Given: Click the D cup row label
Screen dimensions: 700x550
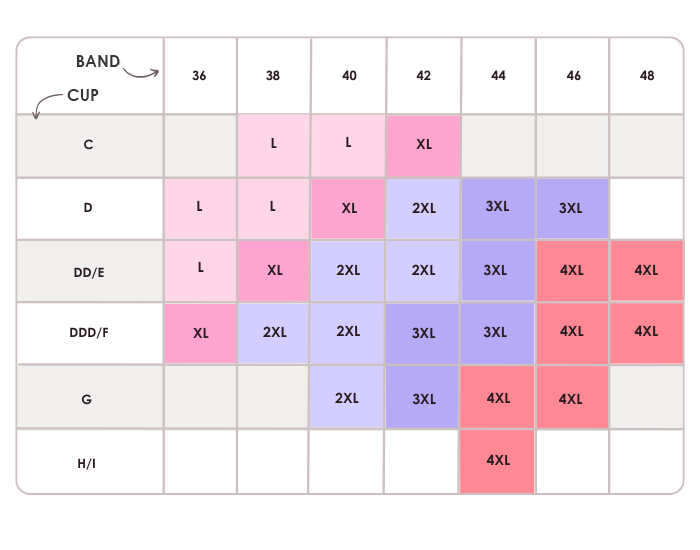Looking at the screenshot, I should pyautogui.click(x=89, y=208).
